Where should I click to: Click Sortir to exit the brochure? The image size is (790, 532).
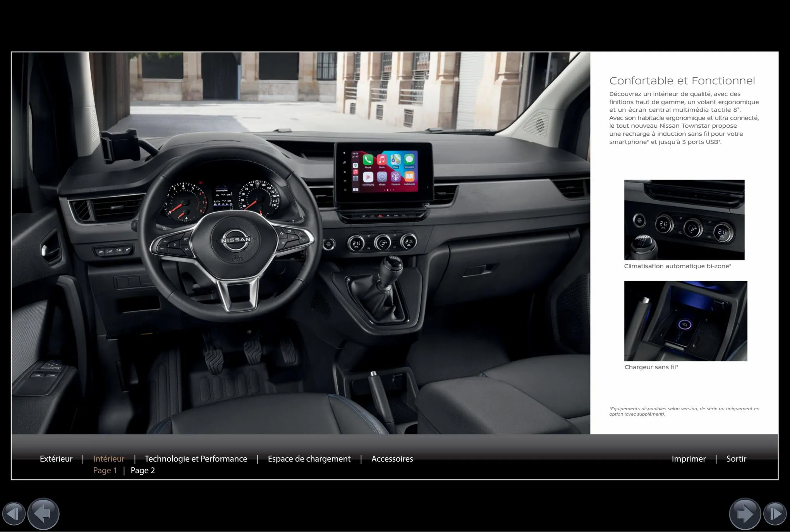click(736, 459)
